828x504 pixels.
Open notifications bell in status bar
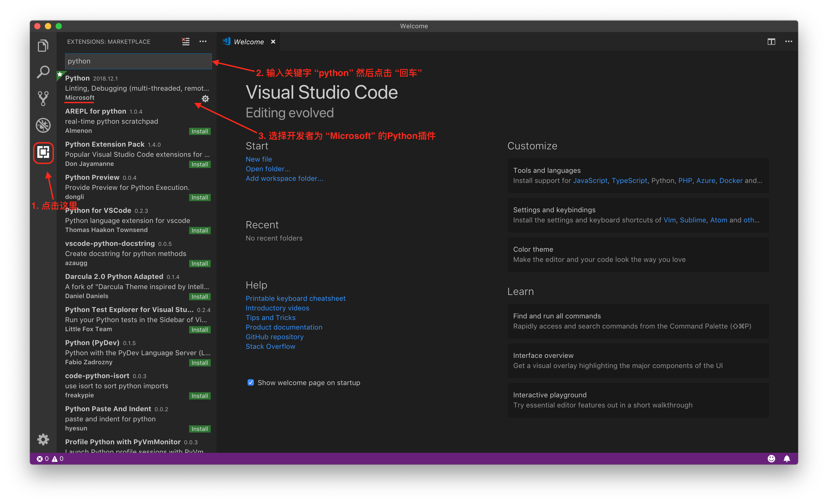787,459
